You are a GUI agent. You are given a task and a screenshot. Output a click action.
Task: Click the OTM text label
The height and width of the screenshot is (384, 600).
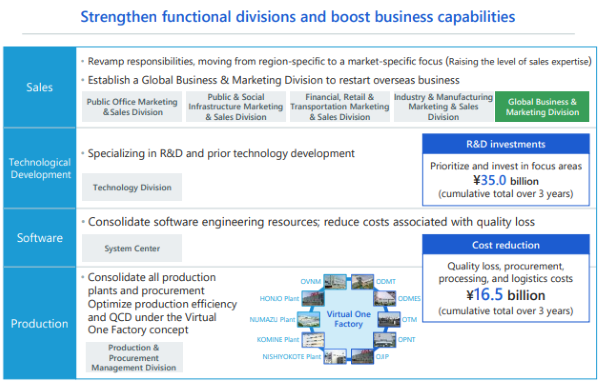click(x=409, y=319)
